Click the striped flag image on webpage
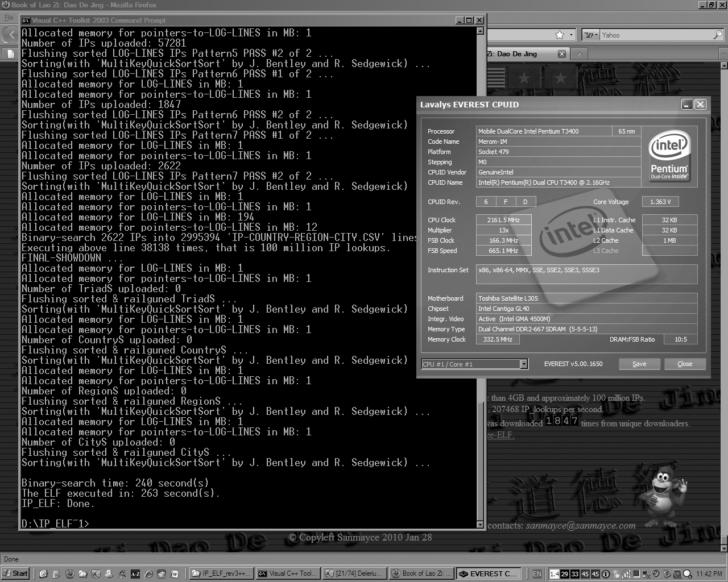Screen dimensions: 728x582 [x=496, y=77]
